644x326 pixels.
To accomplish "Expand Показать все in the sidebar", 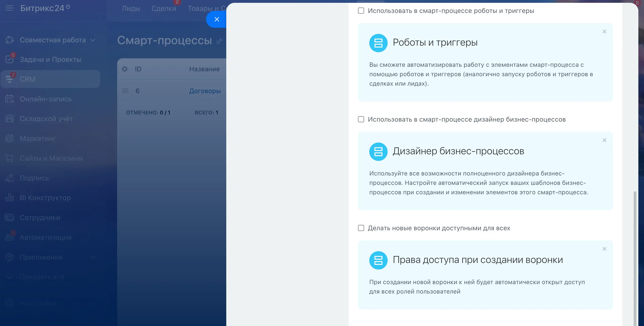I will (x=42, y=277).
